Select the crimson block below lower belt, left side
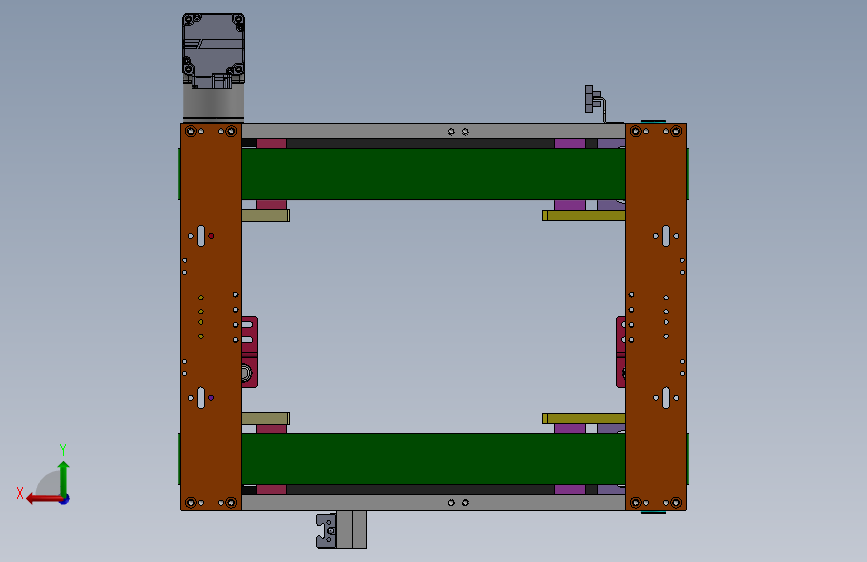The height and width of the screenshot is (562, 867). tap(271, 490)
